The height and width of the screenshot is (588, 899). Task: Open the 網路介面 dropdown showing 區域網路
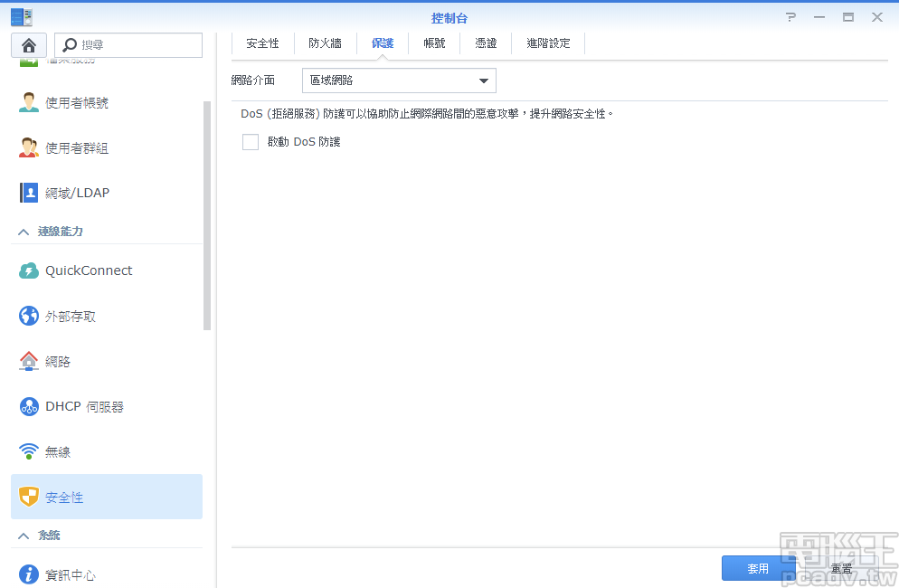[398, 80]
